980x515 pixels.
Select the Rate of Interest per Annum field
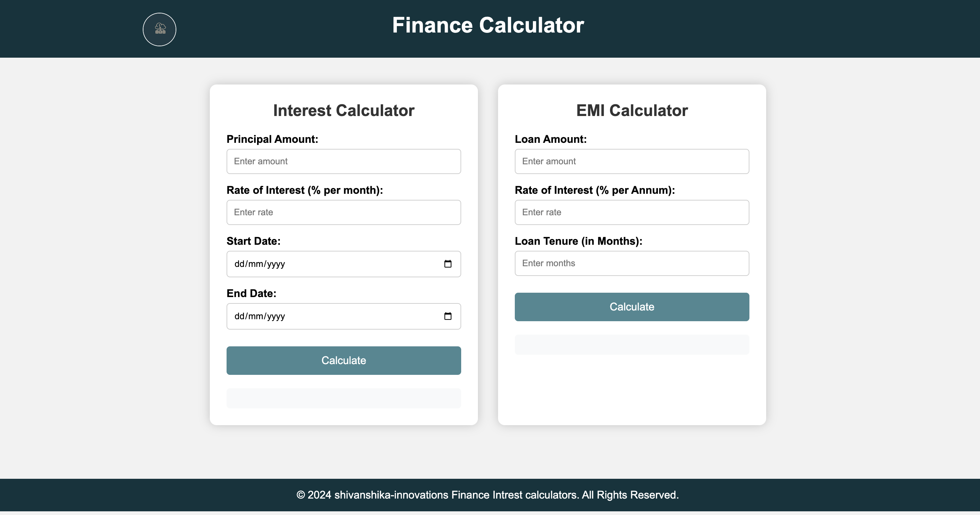(631, 212)
